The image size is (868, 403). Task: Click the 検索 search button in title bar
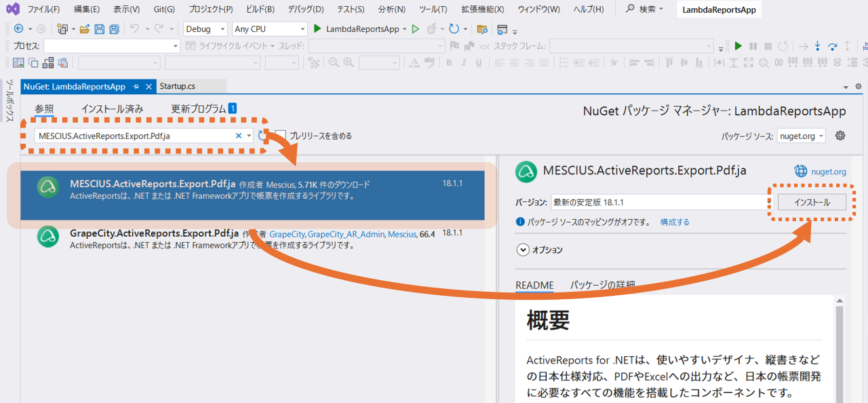[645, 9]
